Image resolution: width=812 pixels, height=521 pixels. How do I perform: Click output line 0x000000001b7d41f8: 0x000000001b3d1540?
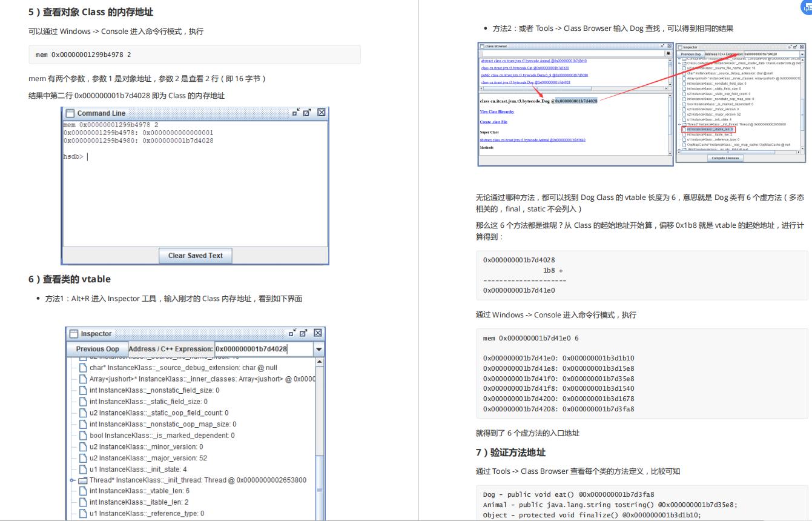(x=558, y=389)
